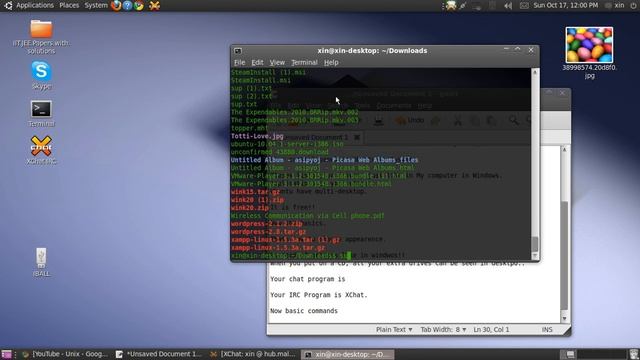Open the Terminal menu in terminal
This screenshot has width=640, height=360.
[x=304, y=62]
